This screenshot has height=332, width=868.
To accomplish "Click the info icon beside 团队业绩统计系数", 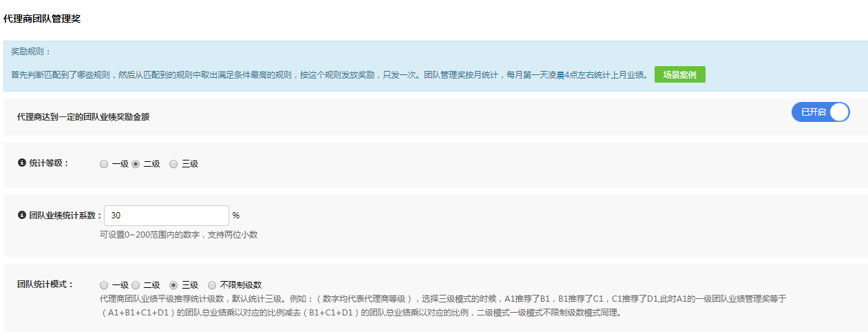I will click(x=21, y=216).
